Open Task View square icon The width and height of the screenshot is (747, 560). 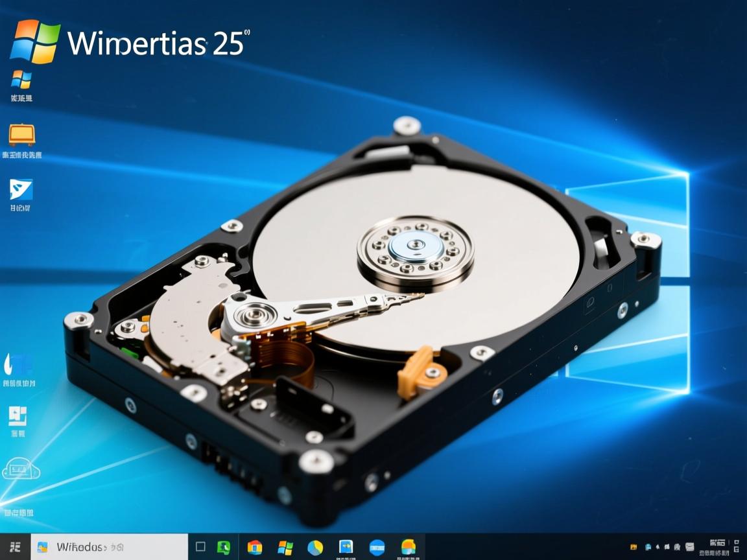[x=200, y=547]
